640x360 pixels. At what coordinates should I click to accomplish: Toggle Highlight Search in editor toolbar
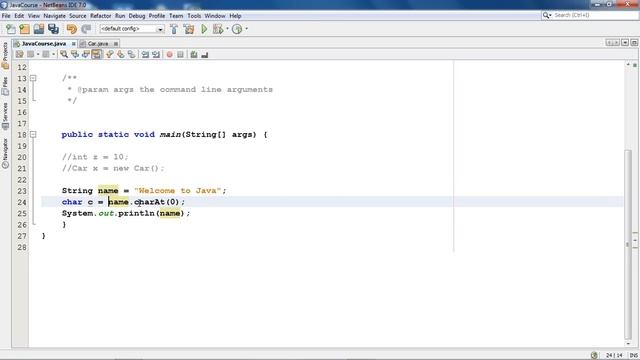coord(96,54)
